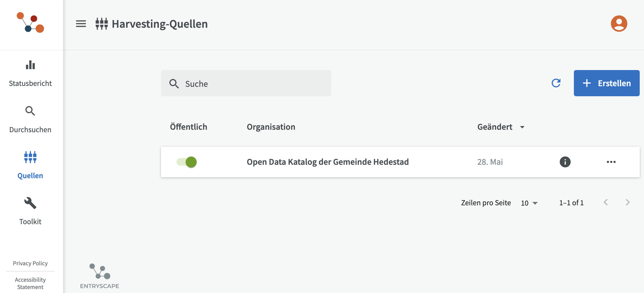The height and width of the screenshot is (293, 644).
Task: Go to previous page of results
Action: pyautogui.click(x=606, y=202)
